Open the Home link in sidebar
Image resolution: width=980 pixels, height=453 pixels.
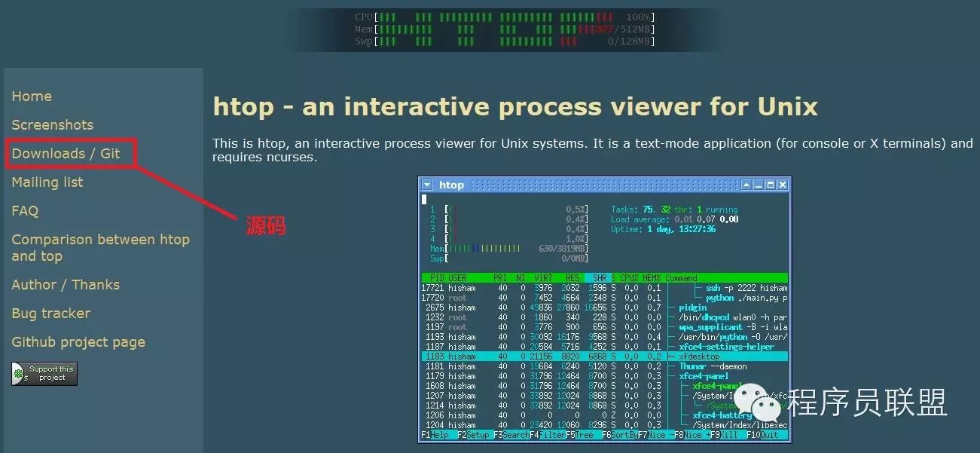(32, 96)
